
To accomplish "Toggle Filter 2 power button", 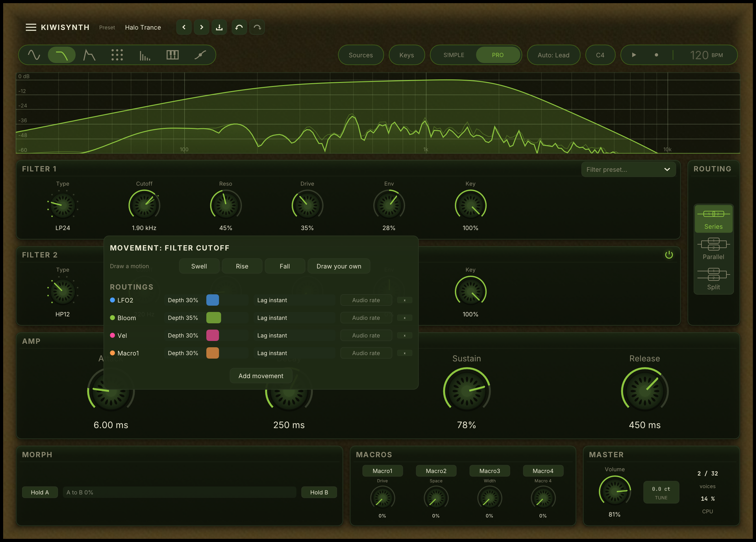I will 669,255.
